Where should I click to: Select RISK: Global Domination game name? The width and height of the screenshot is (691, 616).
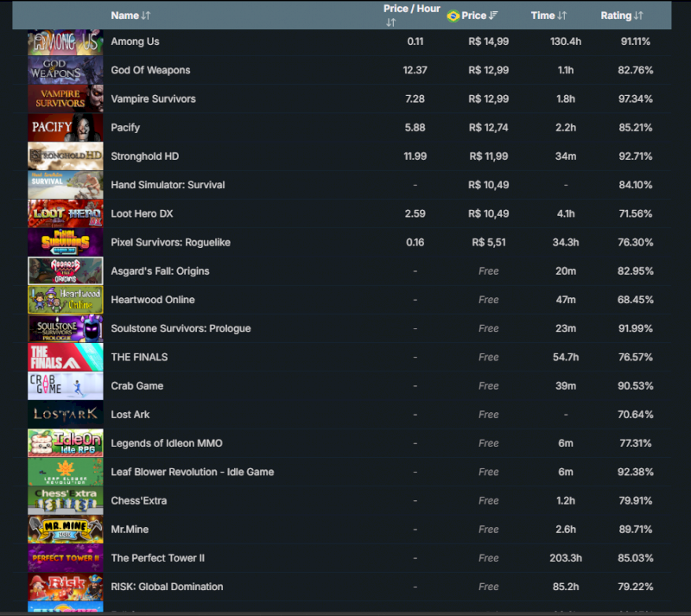pyautogui.click(x=167, y=587)
